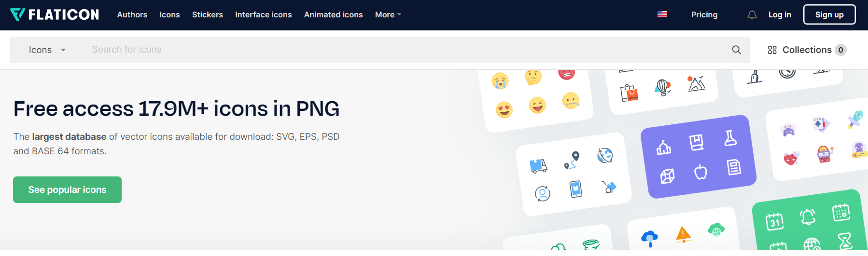The image size is (868, 256).
Task: Select the blue cloud upload icon
Action: pos(650,239)
